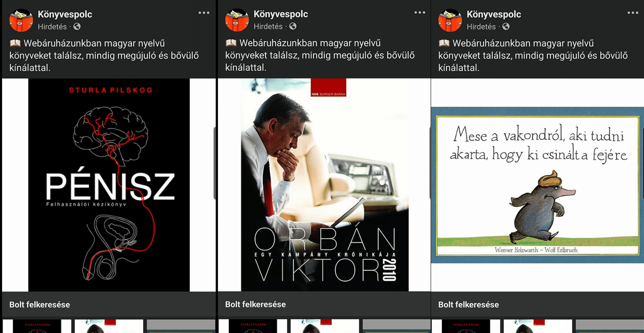The image size is (644, 333).
Task: Select red-tab Orbán thumbnail below the Orbán ad
Action: pyautogui.click(x=325, y=326)
